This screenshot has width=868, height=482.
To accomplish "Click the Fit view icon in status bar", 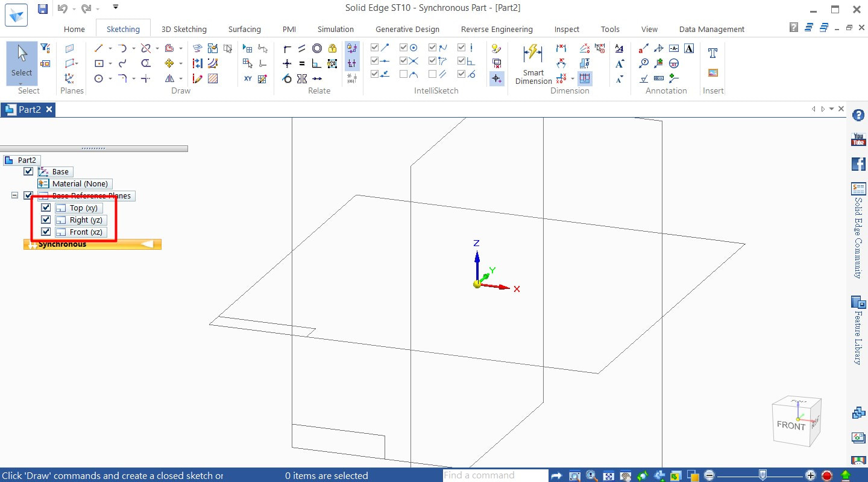I will click(609, 476).
